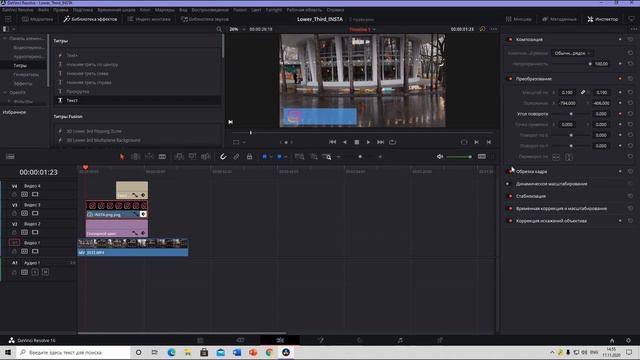Select the Генераторы category in tree

(26, 75)
